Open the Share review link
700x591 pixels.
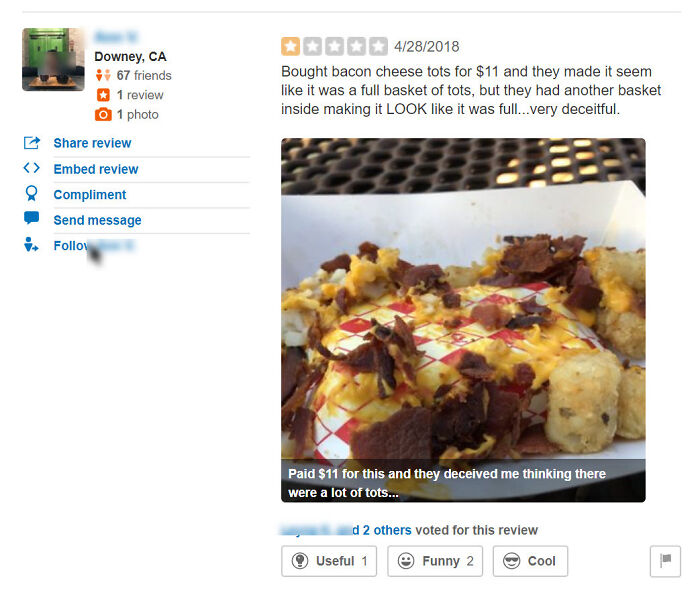pyautogui.click(x=92, y=143)
